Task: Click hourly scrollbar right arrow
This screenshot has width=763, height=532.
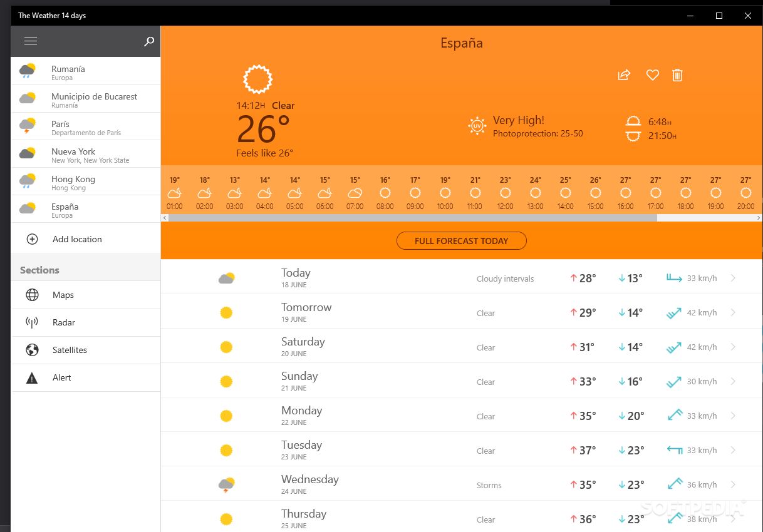Action: (759, 218)
